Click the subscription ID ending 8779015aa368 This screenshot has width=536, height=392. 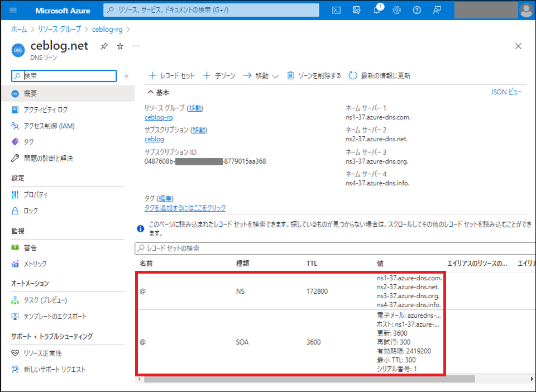[x=205, y=161]
